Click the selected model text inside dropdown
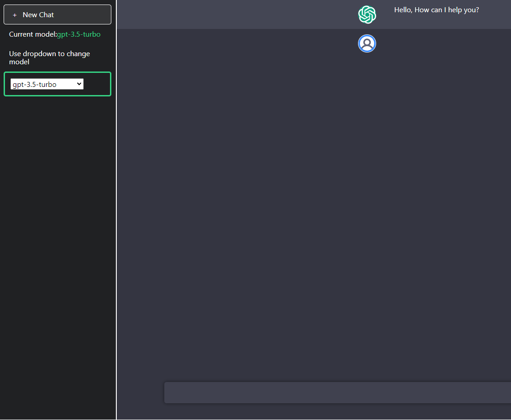This screenshot has height=420, width=511. pos(34,84)
